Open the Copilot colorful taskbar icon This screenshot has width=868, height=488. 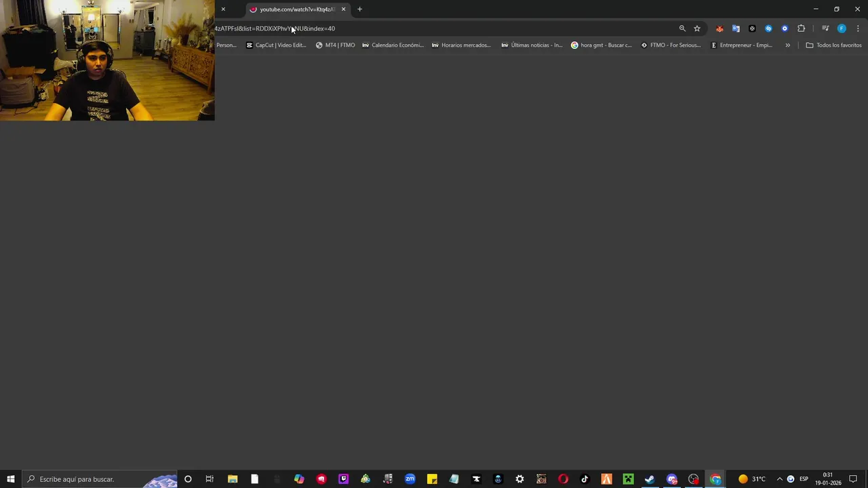tap(299, 479)
